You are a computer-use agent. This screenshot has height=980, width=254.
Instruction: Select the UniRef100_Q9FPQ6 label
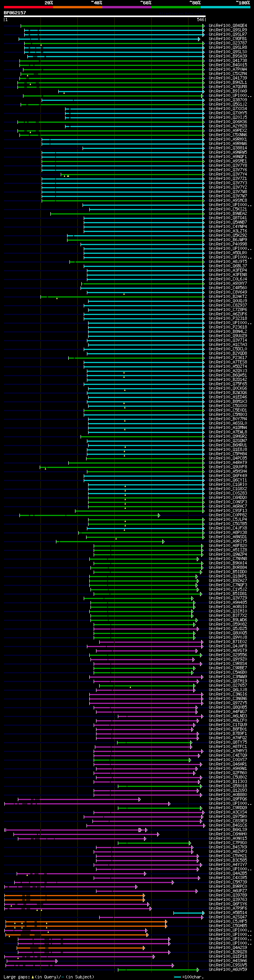[228, 799]
